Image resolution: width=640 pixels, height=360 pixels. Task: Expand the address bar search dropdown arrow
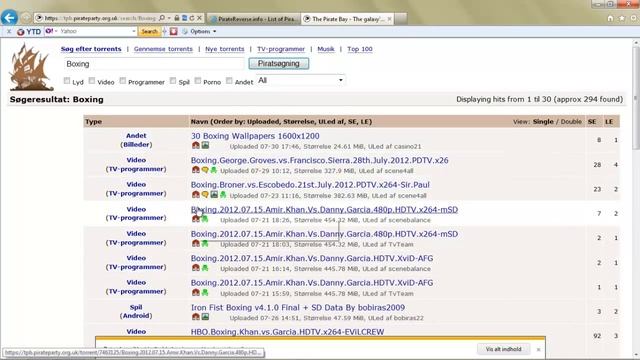click(x=169, y=18)
